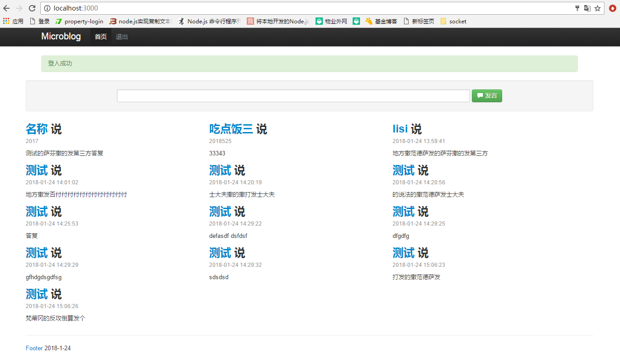Open 测试 link above 2018-01-24 14:29:32
This screenshot has width=620, height=364.
[x=220, y=253]
